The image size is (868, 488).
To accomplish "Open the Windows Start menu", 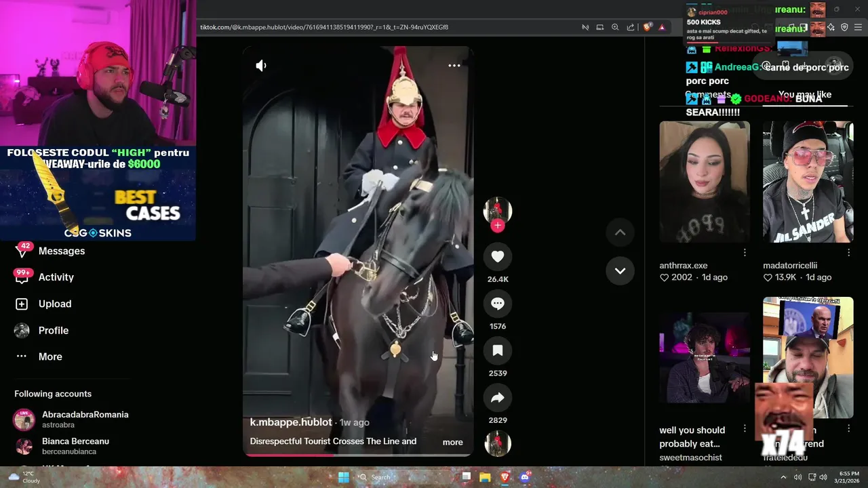I will click(x=344, y=477).
